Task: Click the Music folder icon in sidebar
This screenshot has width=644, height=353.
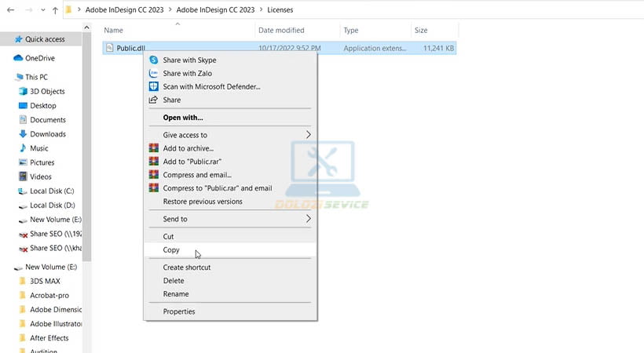Action: point(23,148)
